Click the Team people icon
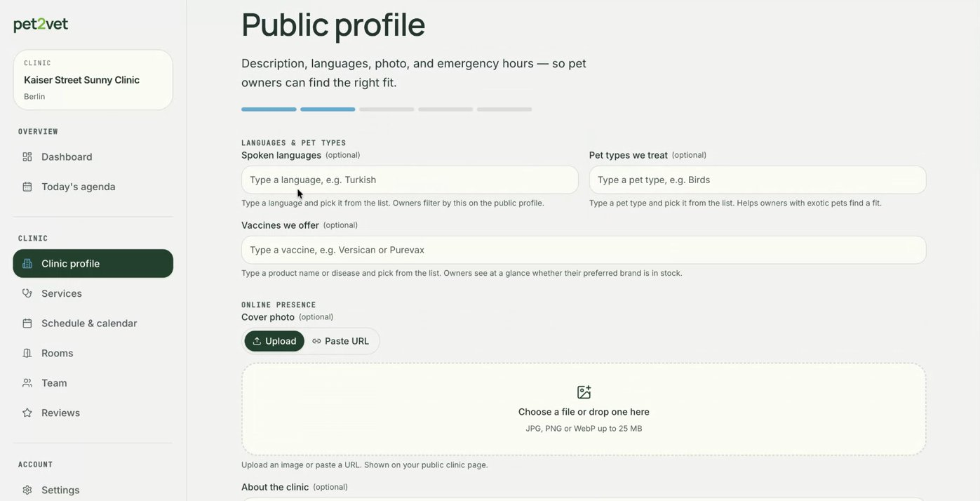Image resolution: width=980 pixels, height=501 pixels. (x=27, y=383)
